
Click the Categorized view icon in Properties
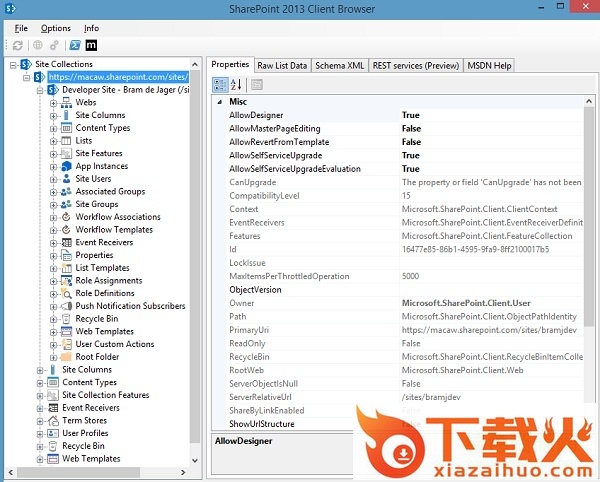(220, 85)
